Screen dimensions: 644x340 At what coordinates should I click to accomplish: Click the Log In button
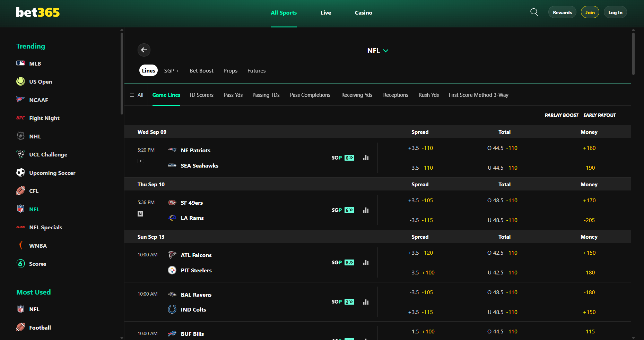click(615, 12)
